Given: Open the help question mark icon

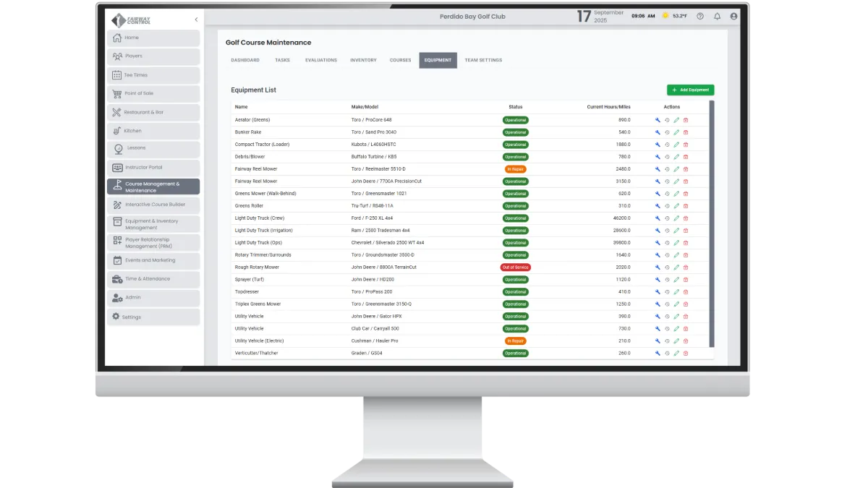Looking at the screenshot, I should pyautogui.click(x=699, y=16).
